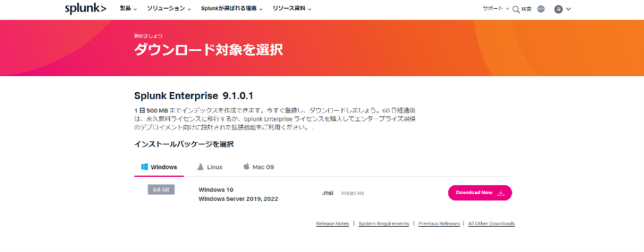This screenshot has width=644, height=252.
Task: Choose the Linux penguin icon
Action: 201,167
